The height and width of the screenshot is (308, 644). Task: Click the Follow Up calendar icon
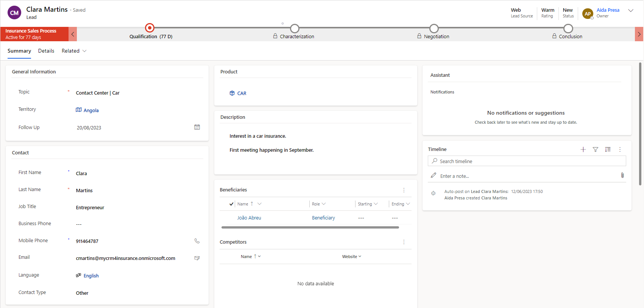(x=197, y=127)
